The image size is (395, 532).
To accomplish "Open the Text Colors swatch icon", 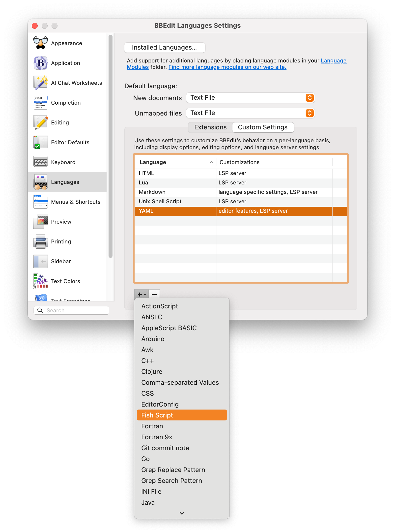I will [41, 281].
